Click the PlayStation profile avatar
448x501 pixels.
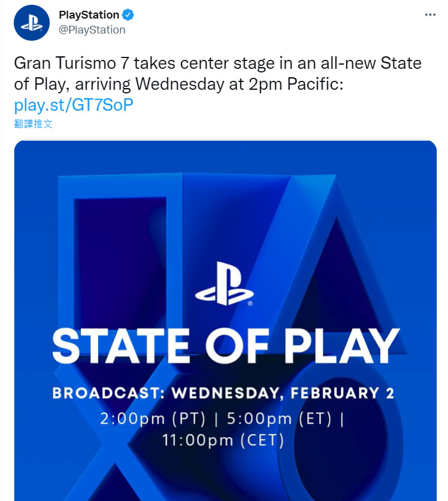tap(31, 23)
